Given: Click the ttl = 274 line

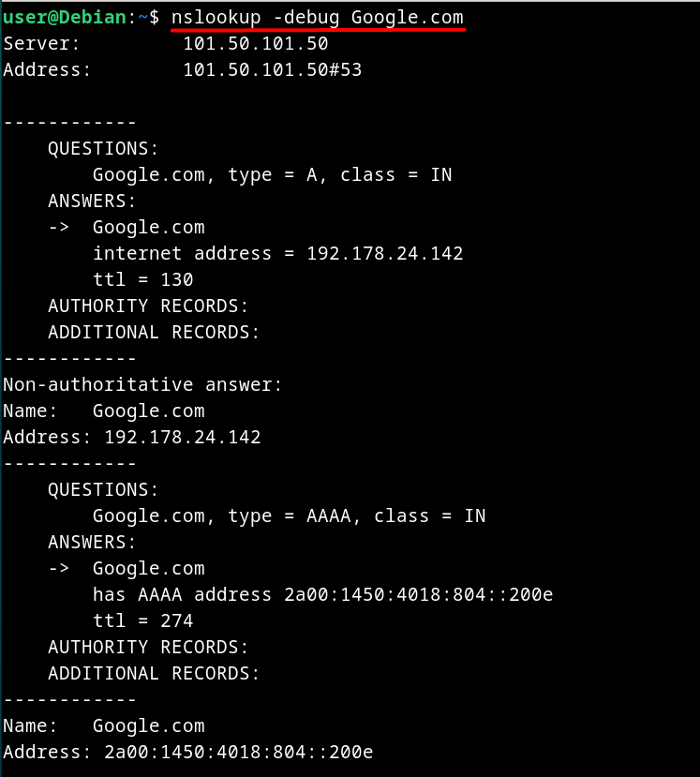Looking at the screenshot, I should point(142,620).
